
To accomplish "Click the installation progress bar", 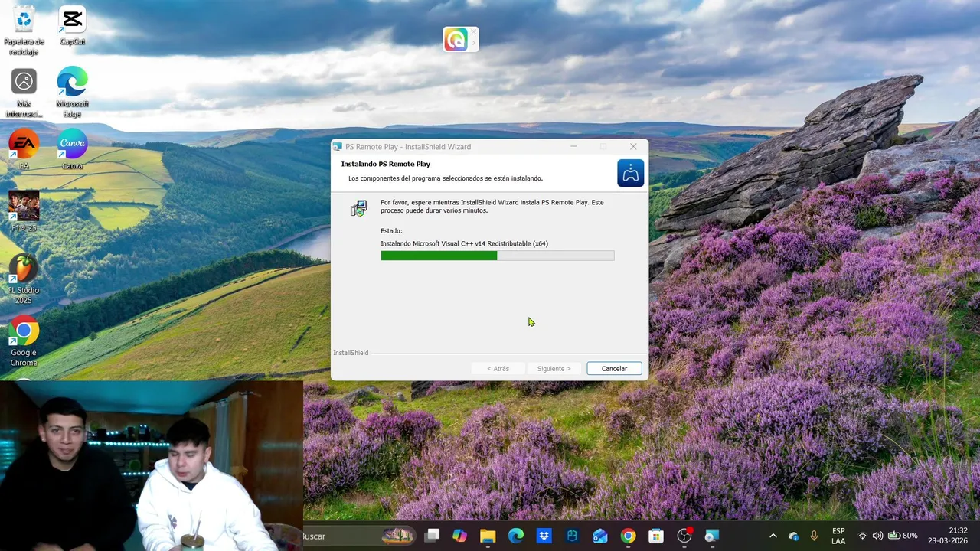I will tap(498, 256).
